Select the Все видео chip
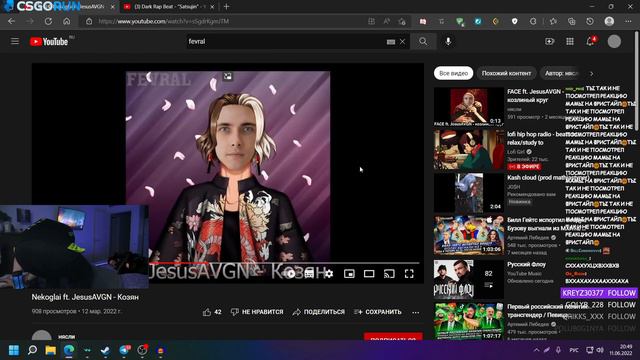This screenshot has width=640, height=360. point(453,73)
